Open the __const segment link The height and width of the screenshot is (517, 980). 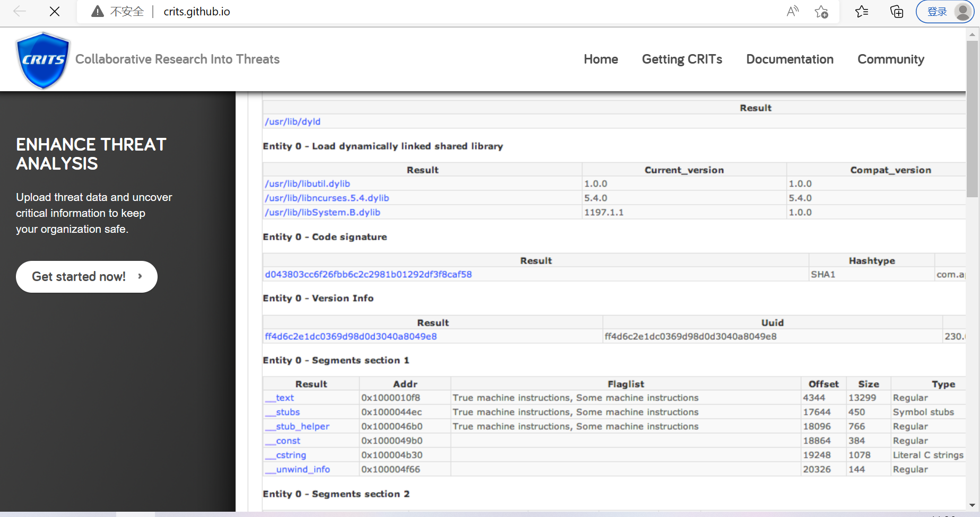[282, 441]
